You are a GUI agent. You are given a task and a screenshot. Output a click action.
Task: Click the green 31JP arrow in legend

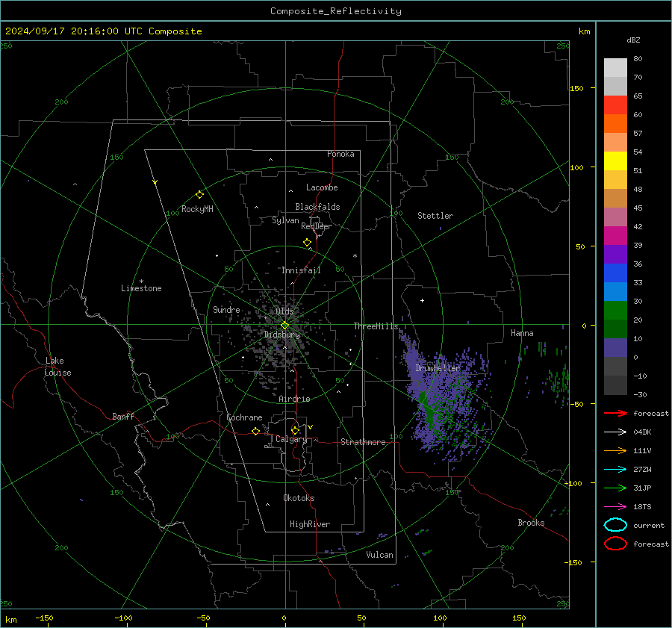coord(615,488)
